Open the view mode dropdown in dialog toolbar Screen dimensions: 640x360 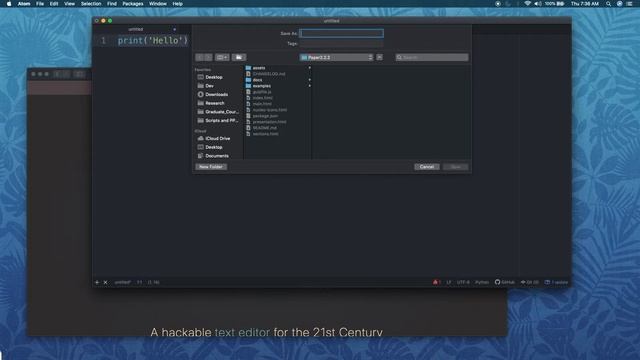(x=222, y=58)
